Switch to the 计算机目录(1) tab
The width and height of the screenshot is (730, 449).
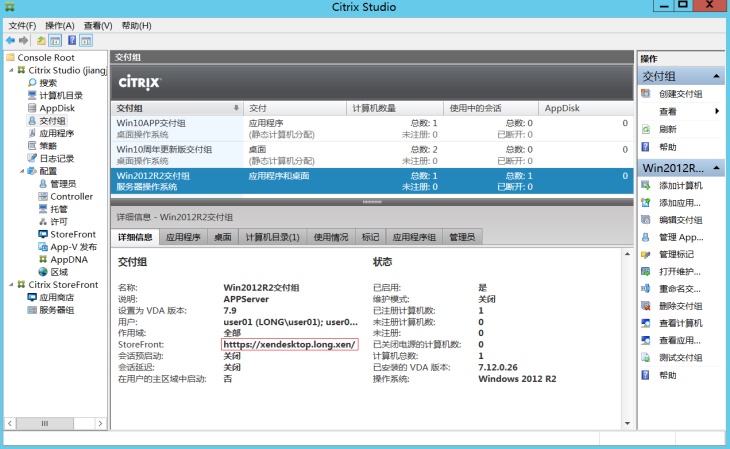272,237
